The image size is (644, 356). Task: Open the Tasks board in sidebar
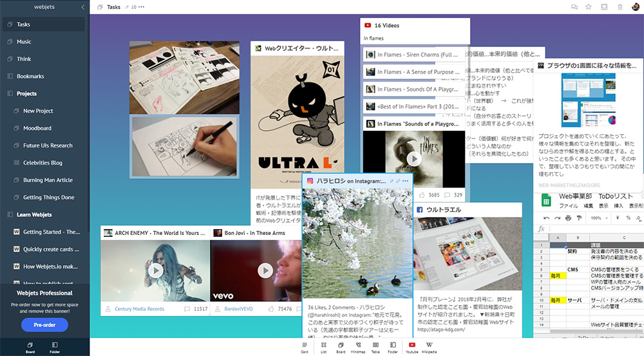click(44, 24)
